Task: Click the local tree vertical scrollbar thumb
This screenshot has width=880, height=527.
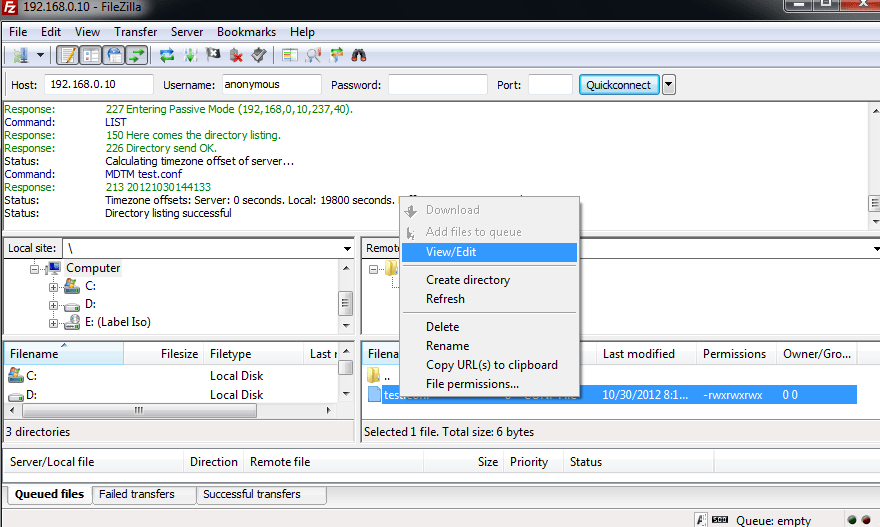Action: point(346,304)
